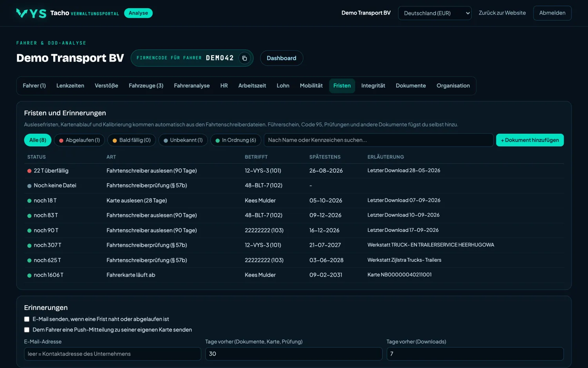Open the Lohn tab

point(283,86)
